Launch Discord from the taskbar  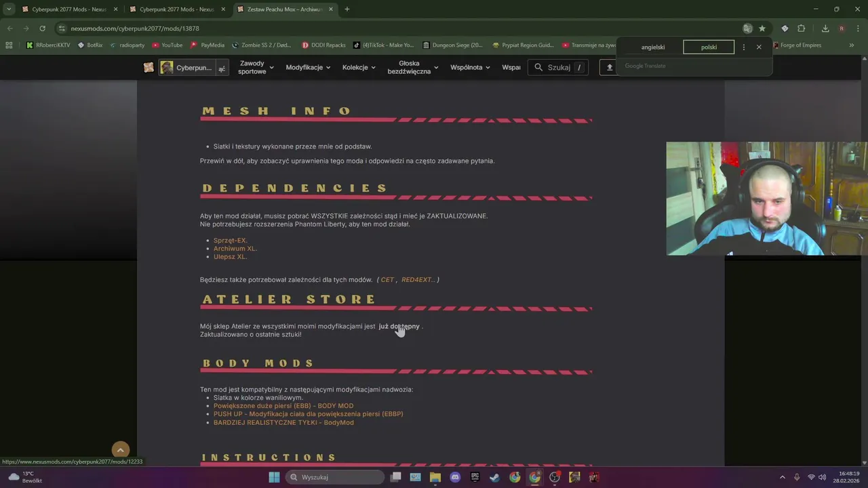click(455, 477)
